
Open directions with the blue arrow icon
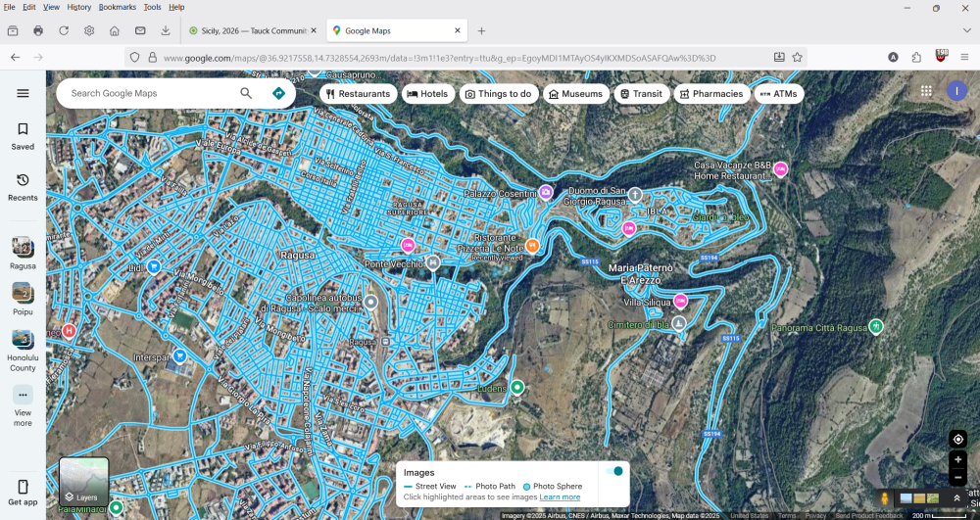pyautogui.click(x=278, y=93)
